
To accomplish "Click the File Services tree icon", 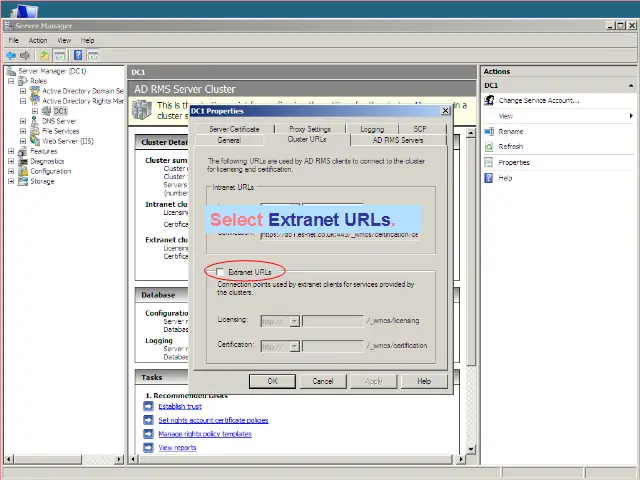I will click(x=35, y=131).
